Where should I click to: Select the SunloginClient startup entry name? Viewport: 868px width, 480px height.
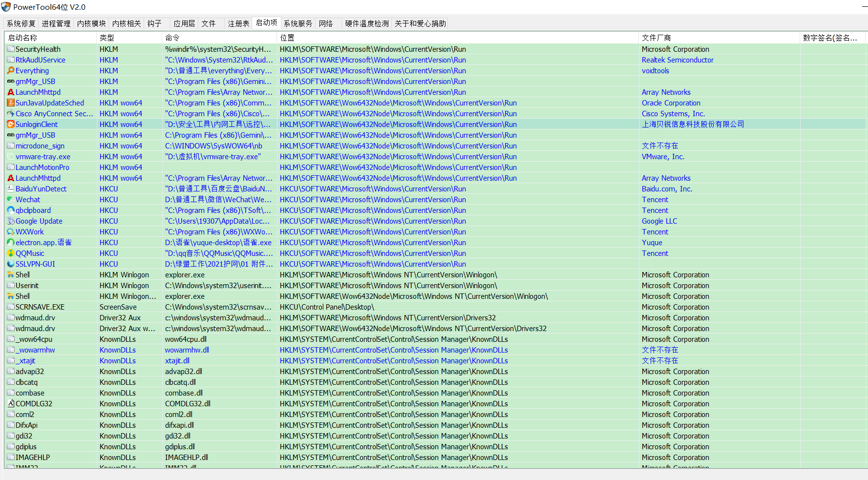37,124
